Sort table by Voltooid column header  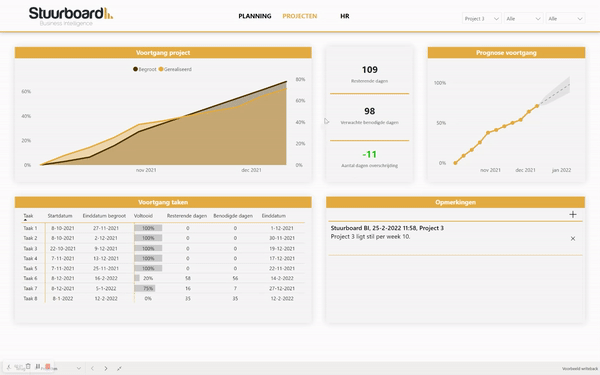[x=143, y=216]
